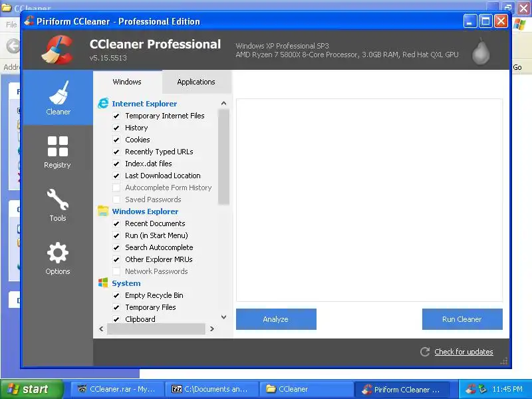Image resolution: width=532 pixels, height=399 pixels.
Task: Uncheck Recent Documents
Action: [x=116, y=223]
